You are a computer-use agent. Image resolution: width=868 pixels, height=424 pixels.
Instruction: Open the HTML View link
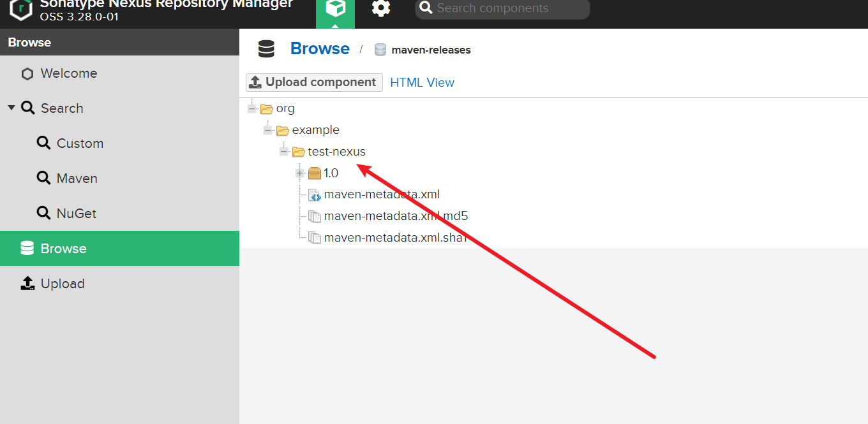coord(422,82)
